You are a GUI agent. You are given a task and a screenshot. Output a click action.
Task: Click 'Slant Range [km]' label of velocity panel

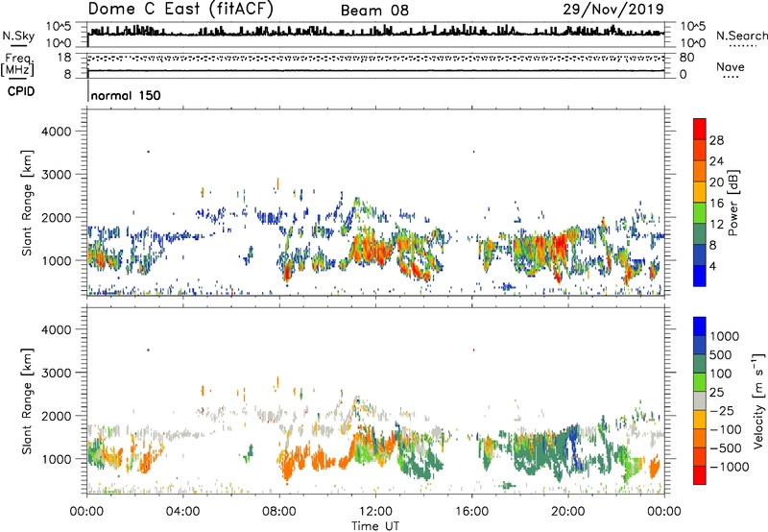pyautogui.click(x=27, y=401)
